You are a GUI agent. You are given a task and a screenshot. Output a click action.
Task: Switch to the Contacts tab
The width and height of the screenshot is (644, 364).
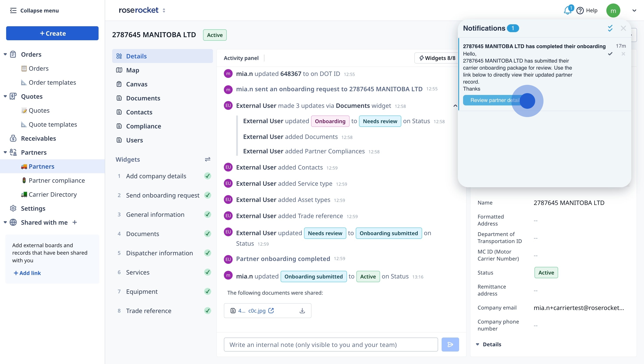[163, 112]
